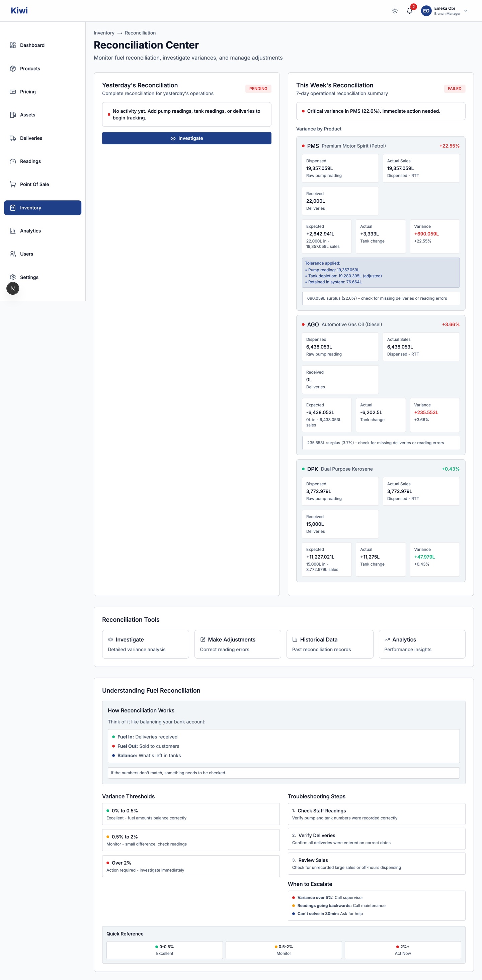This screenshot has width=482, height=980.
Task: Click the Settings gear icon
Action: point(13,277)
